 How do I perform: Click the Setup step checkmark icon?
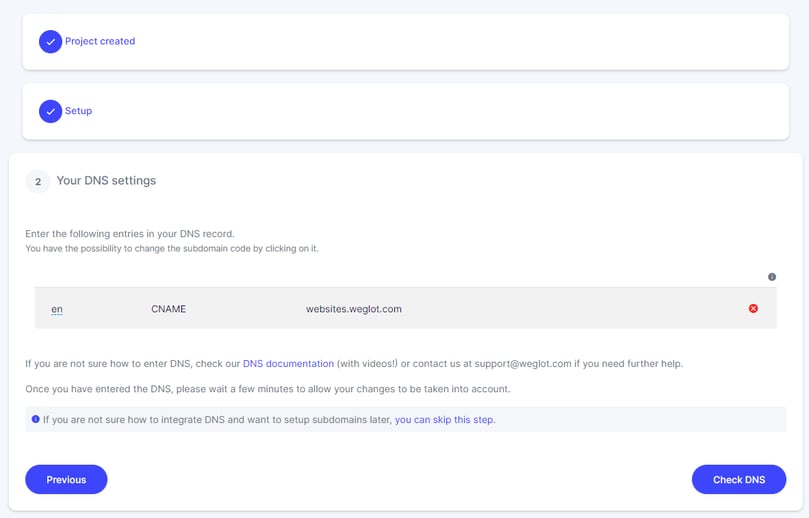coord(50,111)
